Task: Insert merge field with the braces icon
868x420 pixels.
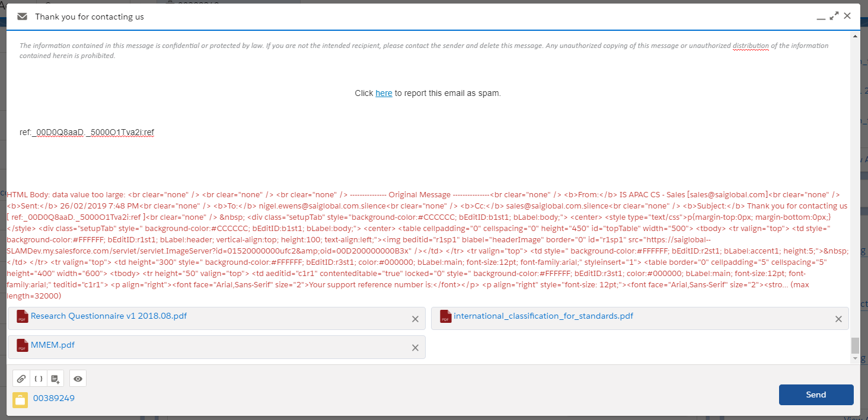Action: 39,379
